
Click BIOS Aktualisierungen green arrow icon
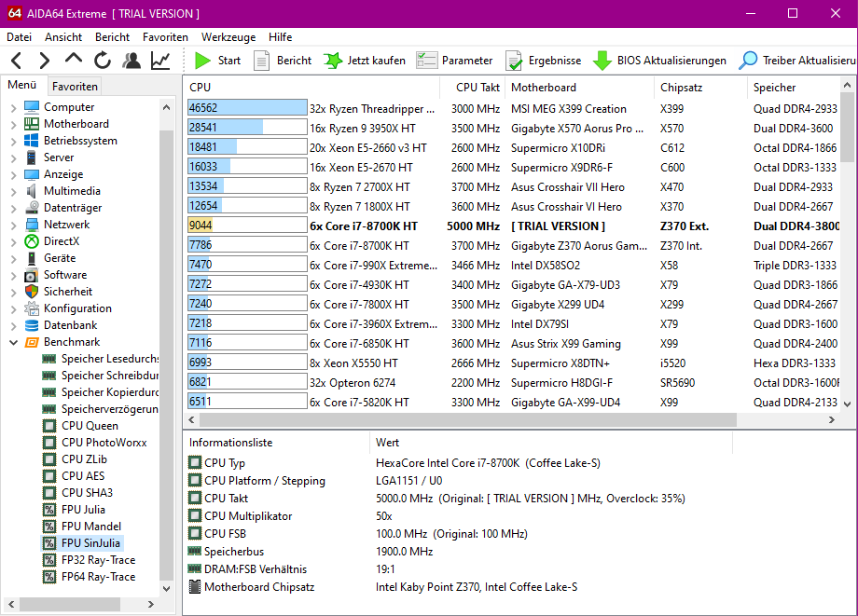(x=602, y=61)
